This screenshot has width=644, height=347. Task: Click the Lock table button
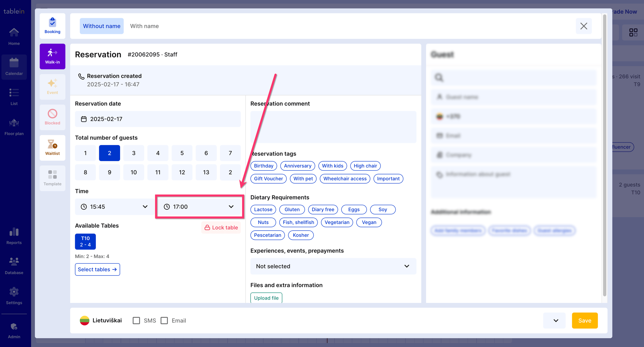pos(221,227)
